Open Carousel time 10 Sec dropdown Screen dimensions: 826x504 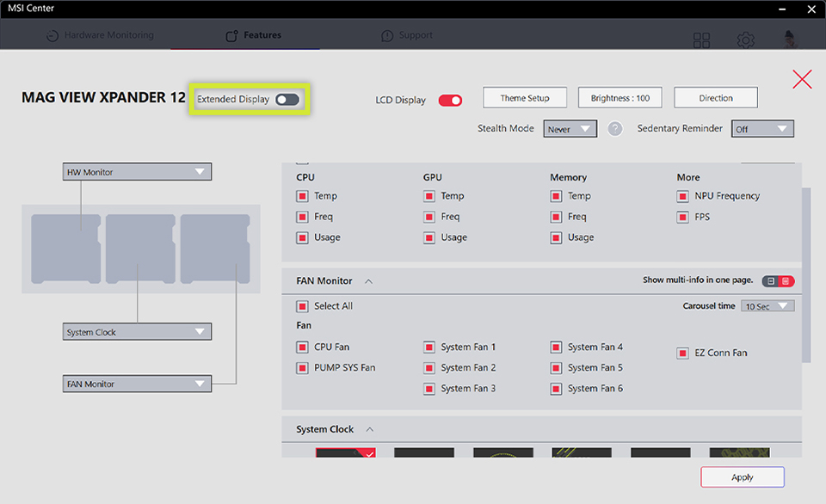(767, 306)
